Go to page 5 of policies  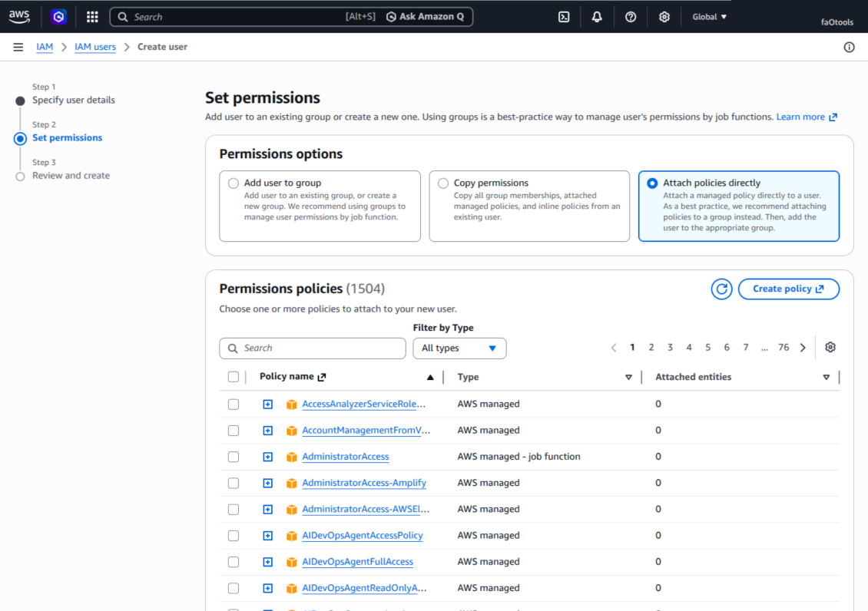click(707, 347)
